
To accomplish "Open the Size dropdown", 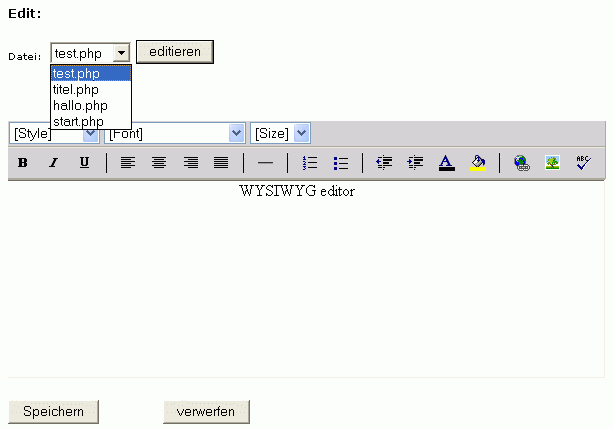I will pyautogui.click(x=302, y=133).
